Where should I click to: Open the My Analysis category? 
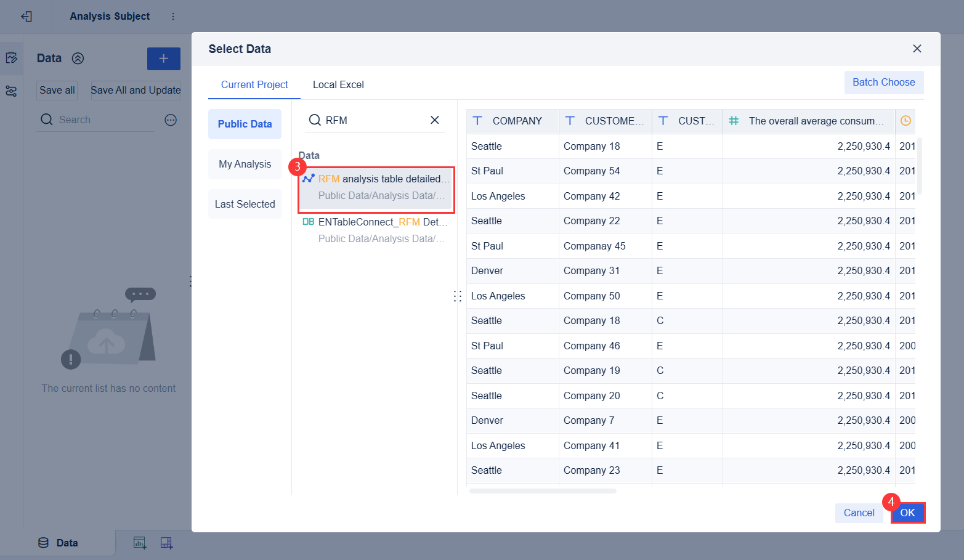245,164
